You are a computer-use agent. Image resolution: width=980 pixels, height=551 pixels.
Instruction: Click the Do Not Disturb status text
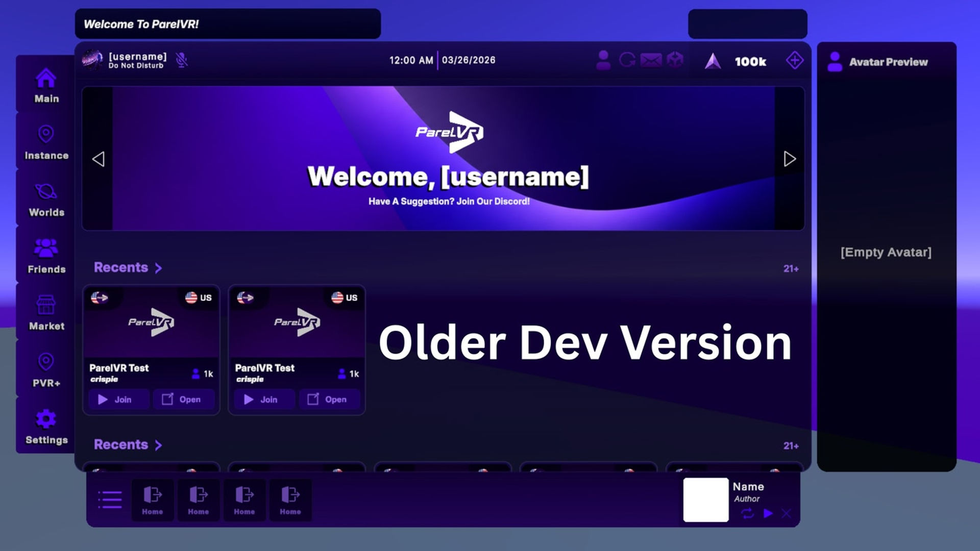(136, 66)
